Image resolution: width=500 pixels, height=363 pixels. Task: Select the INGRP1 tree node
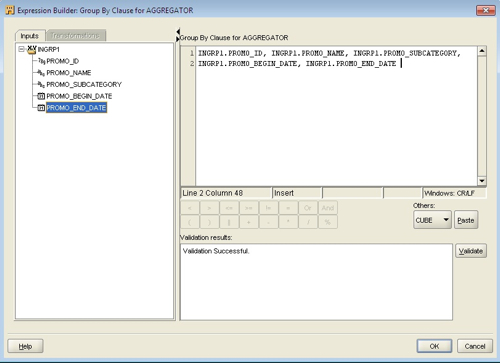tap(49, 49)
